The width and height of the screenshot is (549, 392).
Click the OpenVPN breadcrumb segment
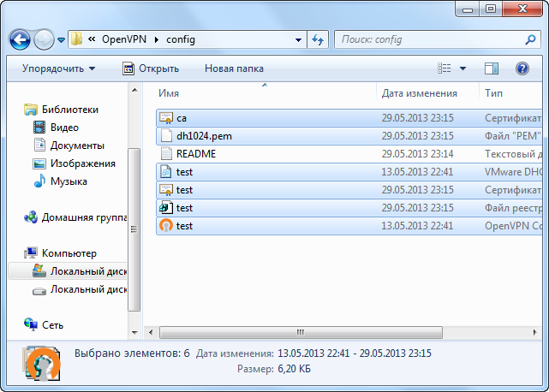[x=124, y=39]
